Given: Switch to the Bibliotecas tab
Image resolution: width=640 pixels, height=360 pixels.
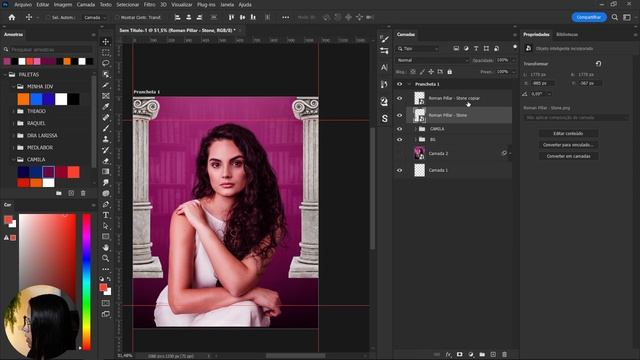Looking at the screenshot, I should coord(567,34).
